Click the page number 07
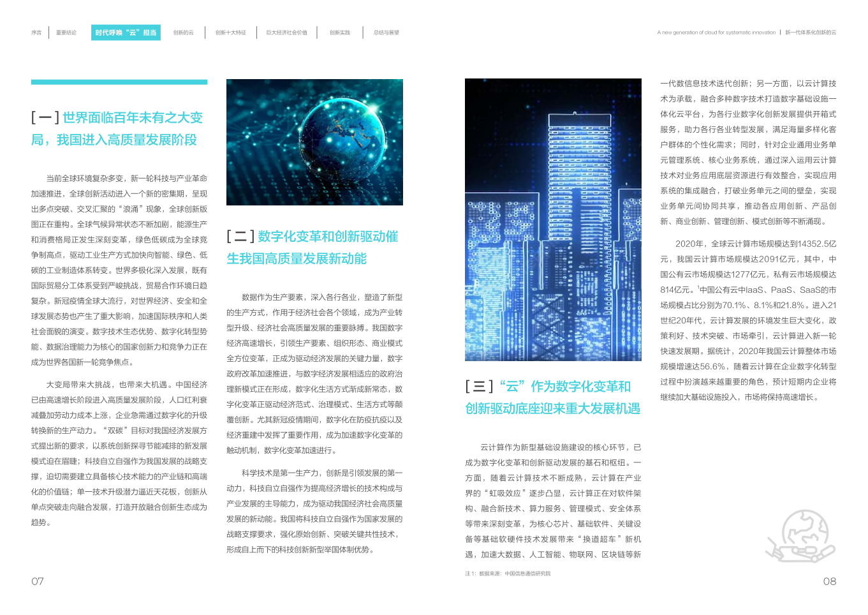This screenshot has width=868, height=615. (38, 581)
